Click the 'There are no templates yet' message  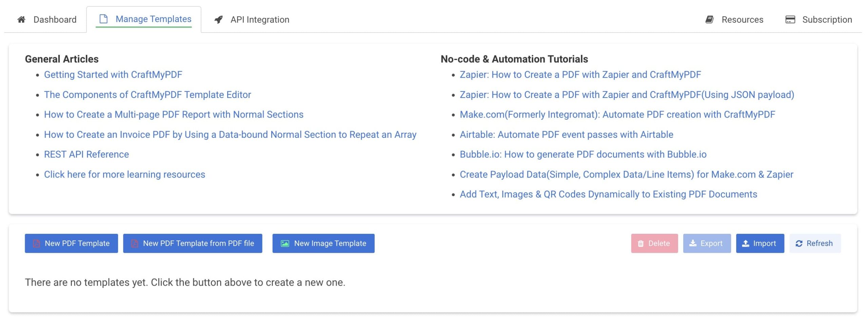click(x=185, y=282)
